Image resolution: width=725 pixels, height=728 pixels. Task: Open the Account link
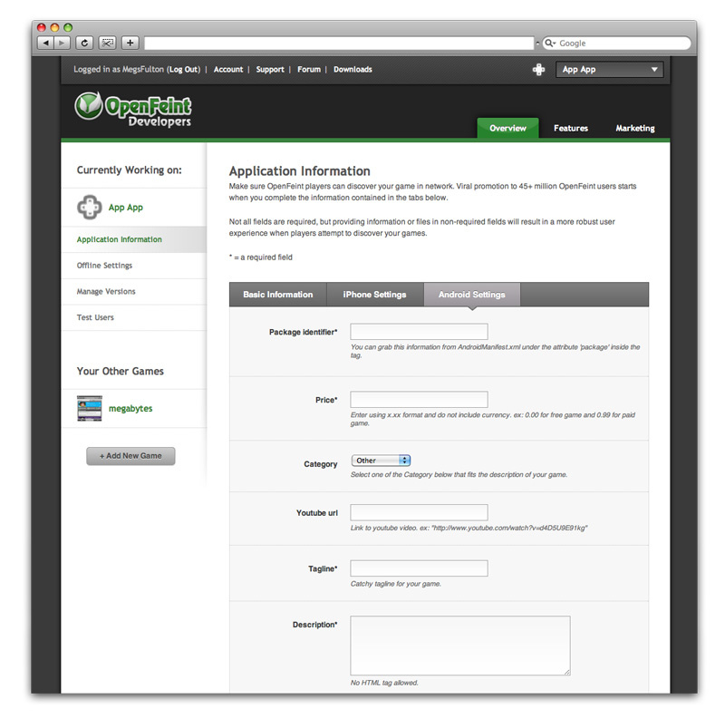228,70
